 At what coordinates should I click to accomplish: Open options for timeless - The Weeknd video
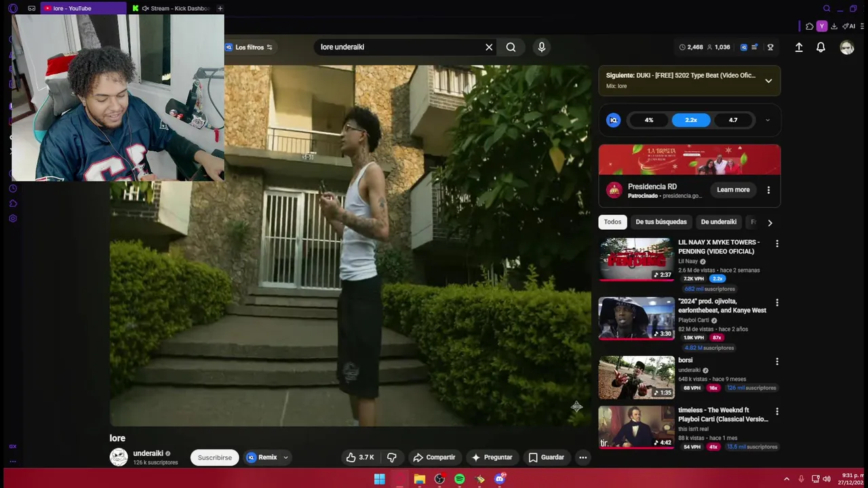(777, 411)
